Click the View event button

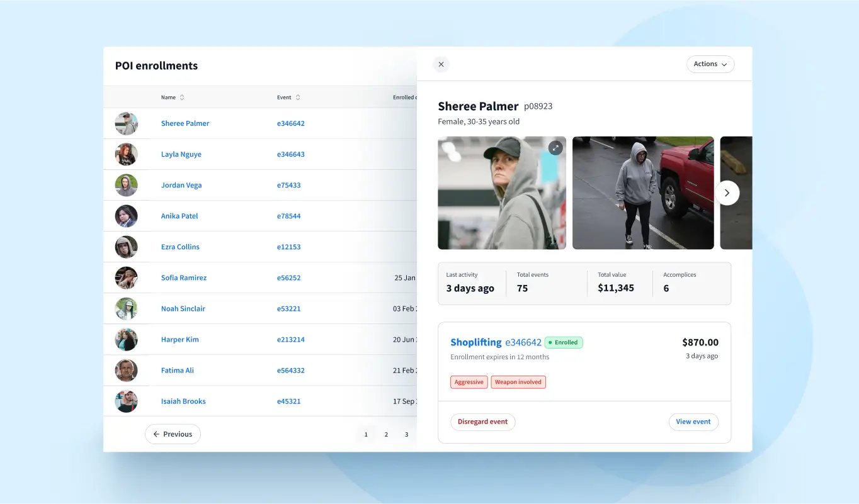click(x=693, y=422)
